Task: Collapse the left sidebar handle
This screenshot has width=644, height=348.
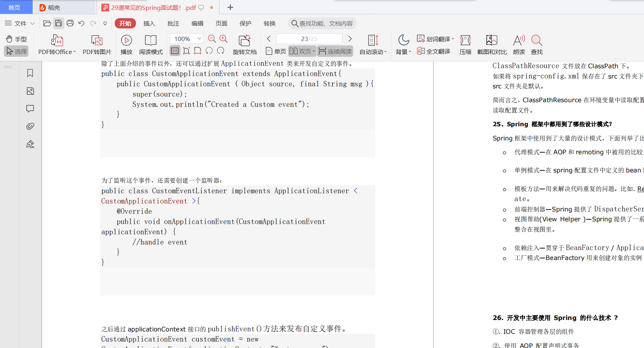Action: (8, 67)
